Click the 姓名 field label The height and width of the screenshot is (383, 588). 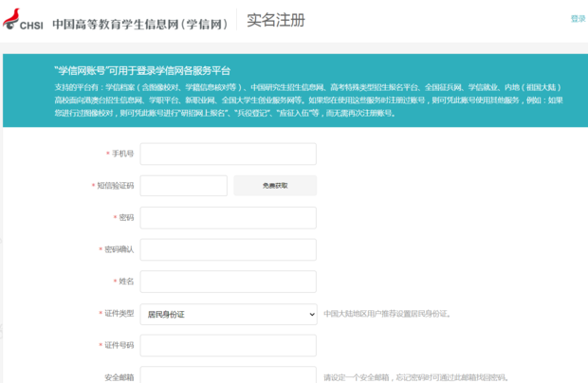(126, 282)
